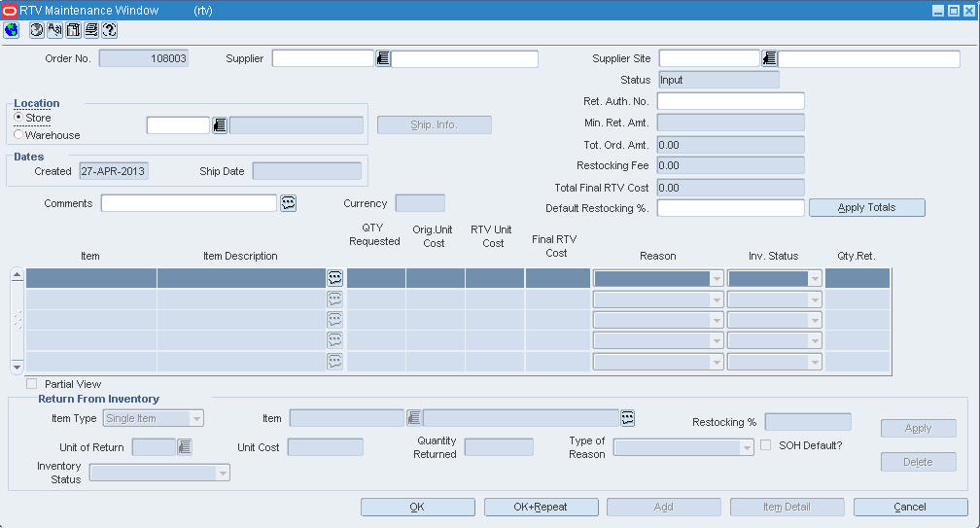Click the Apply Totals button

867,207
